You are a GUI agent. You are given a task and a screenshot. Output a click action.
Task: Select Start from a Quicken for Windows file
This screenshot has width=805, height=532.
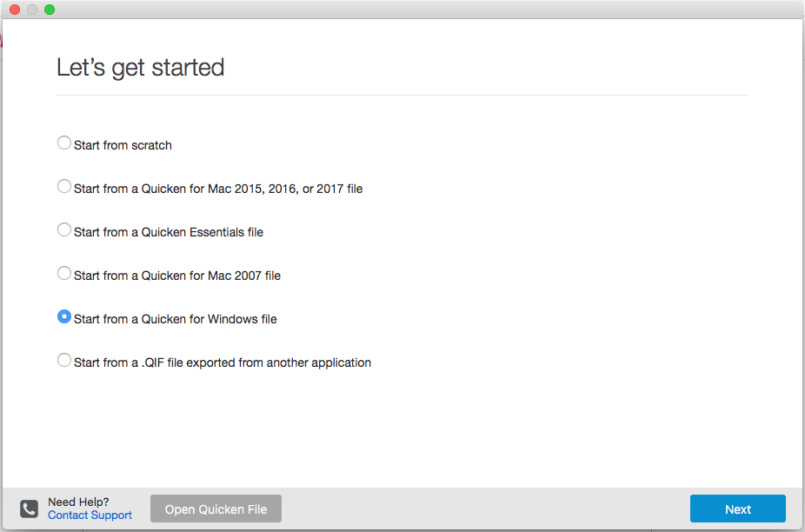[63, 316]
